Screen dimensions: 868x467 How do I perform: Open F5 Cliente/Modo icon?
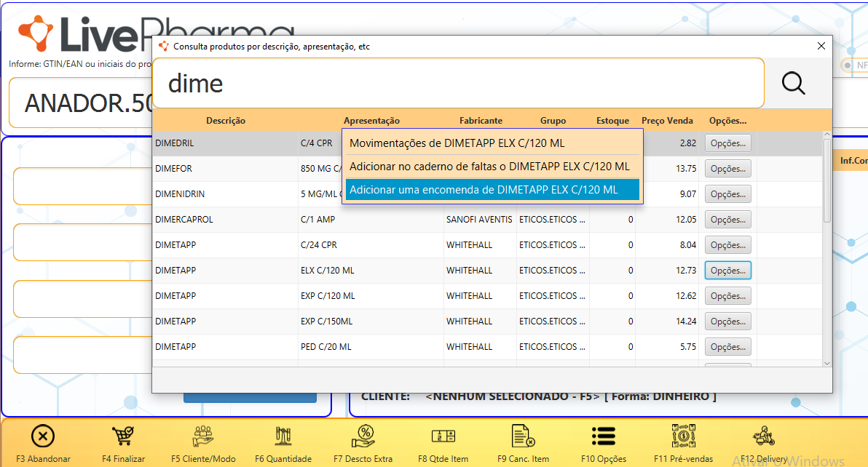(x=203, y=436)
